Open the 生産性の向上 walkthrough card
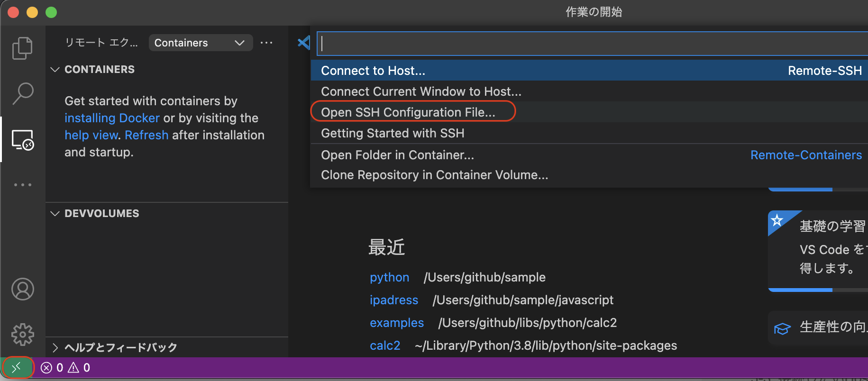Screen dimensions: 868x381 tap(818, 327)
